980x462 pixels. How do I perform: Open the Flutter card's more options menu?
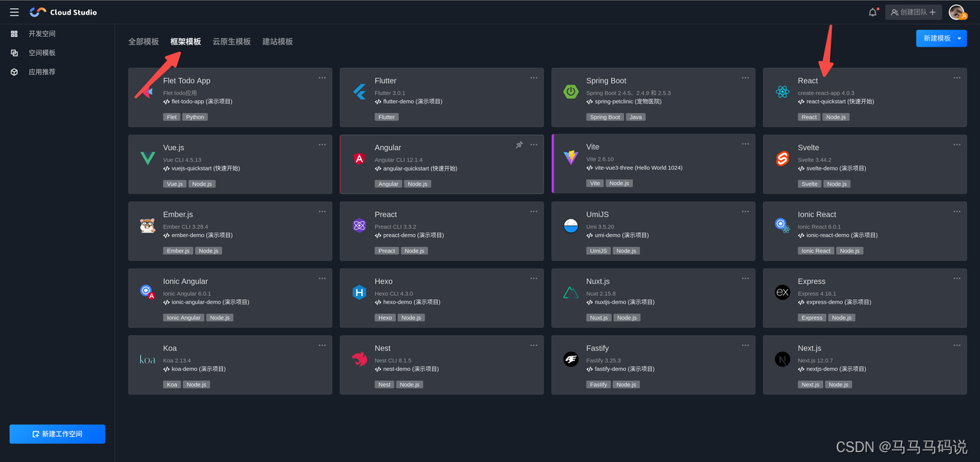click(x=534, y=77)
